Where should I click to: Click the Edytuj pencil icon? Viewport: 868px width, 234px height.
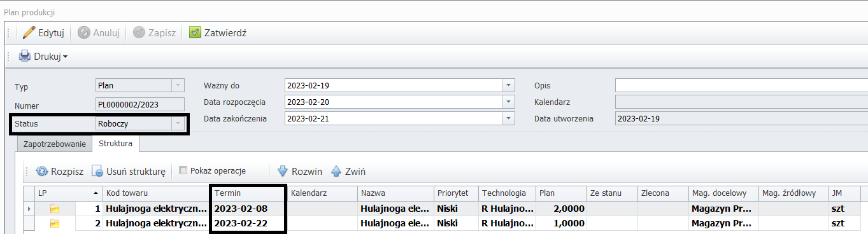point(29,32)
